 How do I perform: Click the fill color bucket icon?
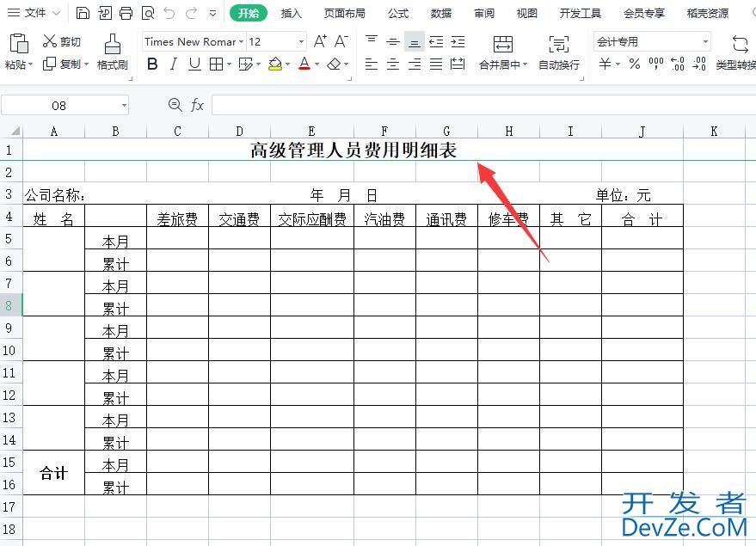tap(275, 64)
